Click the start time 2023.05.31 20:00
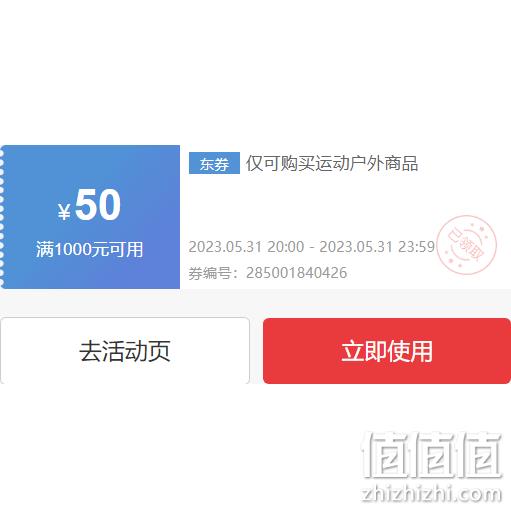511x511 pixels. (246, 247)
